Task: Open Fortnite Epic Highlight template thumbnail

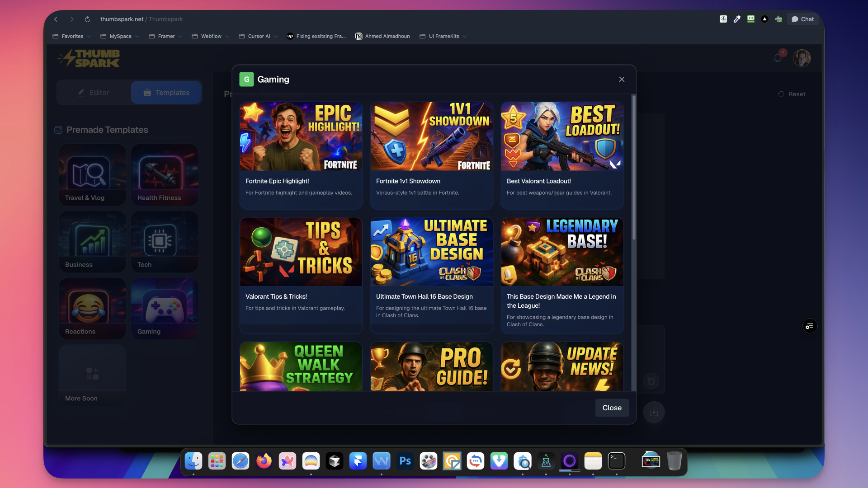Action: click(301, 136)
